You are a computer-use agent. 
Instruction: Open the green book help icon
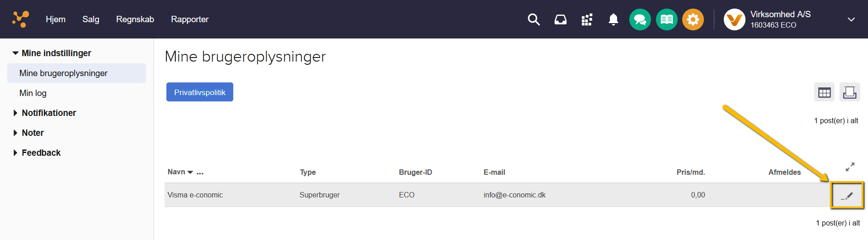[x=666, y=19]
